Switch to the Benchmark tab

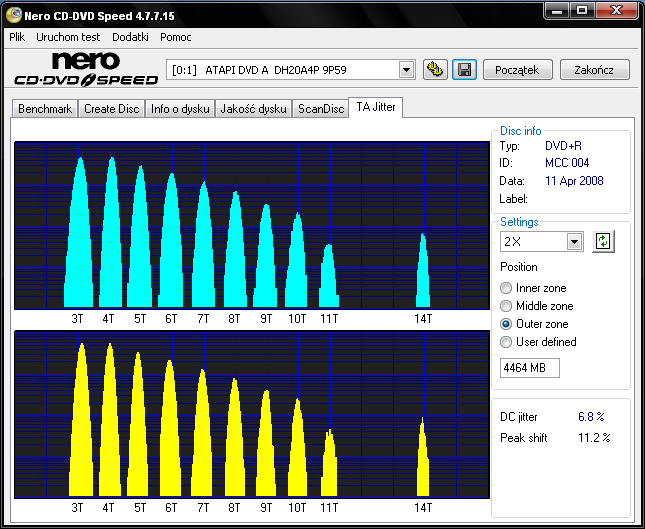(x=45, y=109)
